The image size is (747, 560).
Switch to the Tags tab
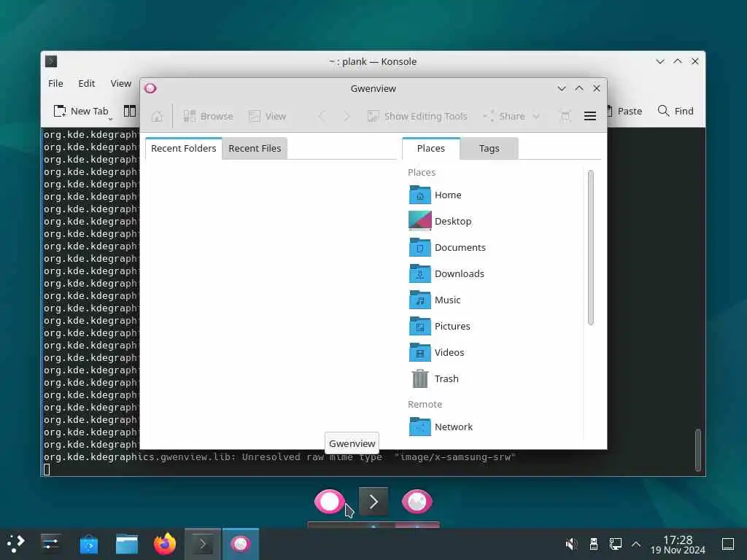(x=489, y=148)
